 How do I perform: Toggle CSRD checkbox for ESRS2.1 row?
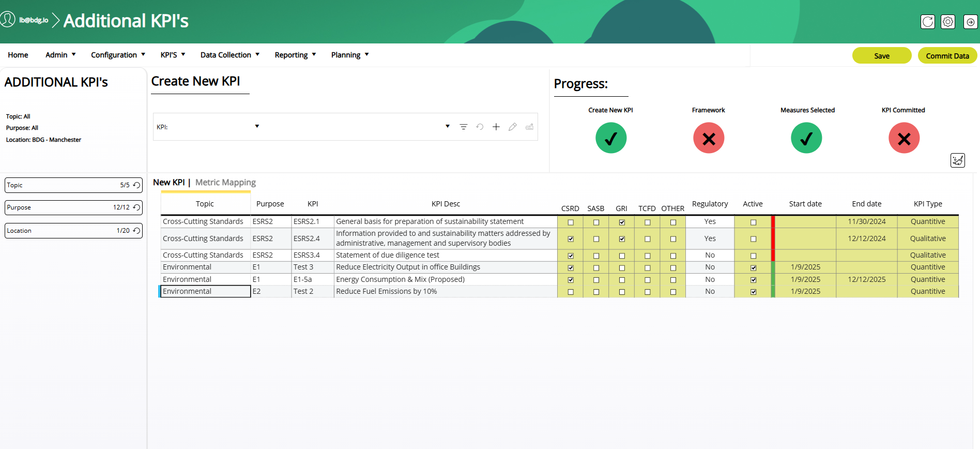571,222
